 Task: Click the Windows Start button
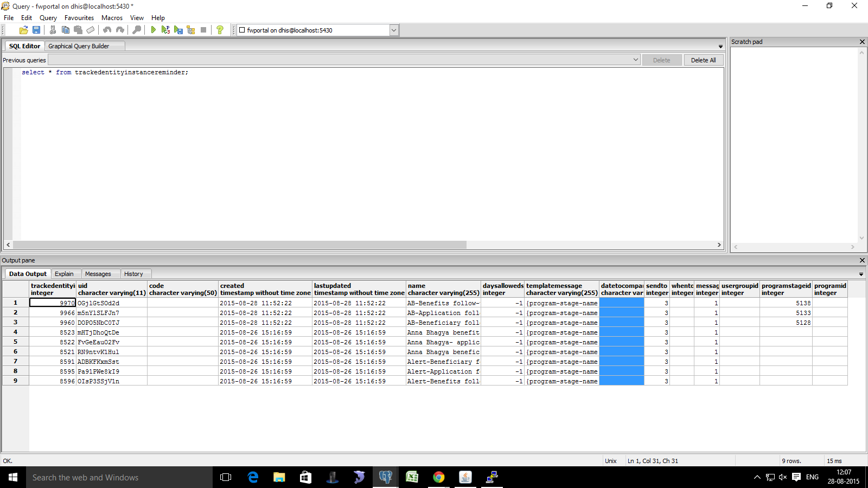[x=13, y=477]
